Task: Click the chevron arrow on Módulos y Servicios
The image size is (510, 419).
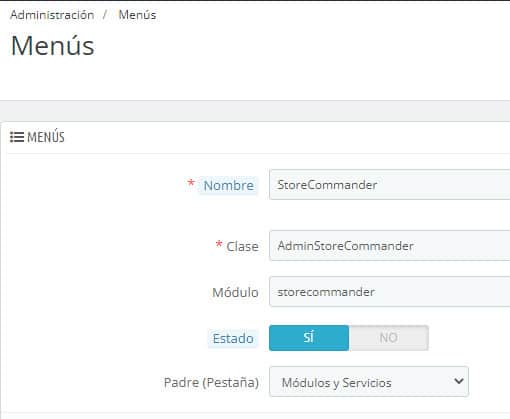Action: [459, 381]
